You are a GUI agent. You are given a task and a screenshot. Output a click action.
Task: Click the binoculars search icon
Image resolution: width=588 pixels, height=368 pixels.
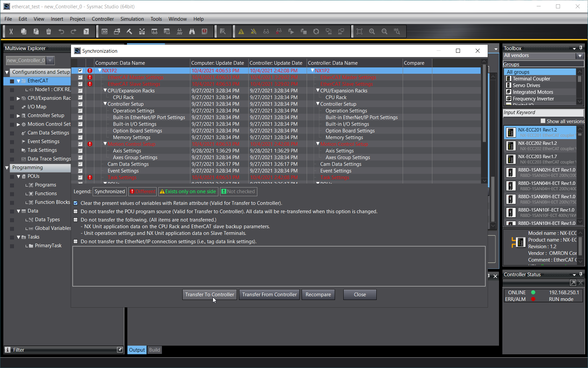coord(192,31)
